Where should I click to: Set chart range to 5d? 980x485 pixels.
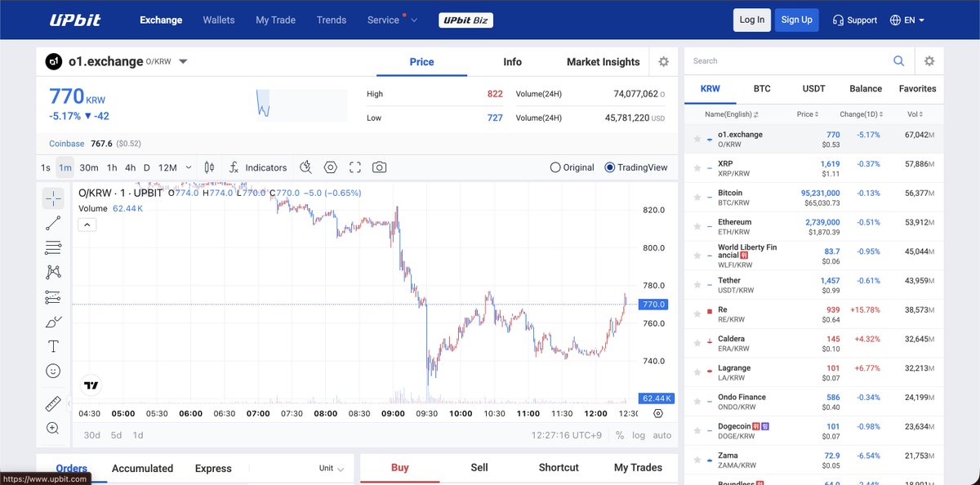coord(117,435)
